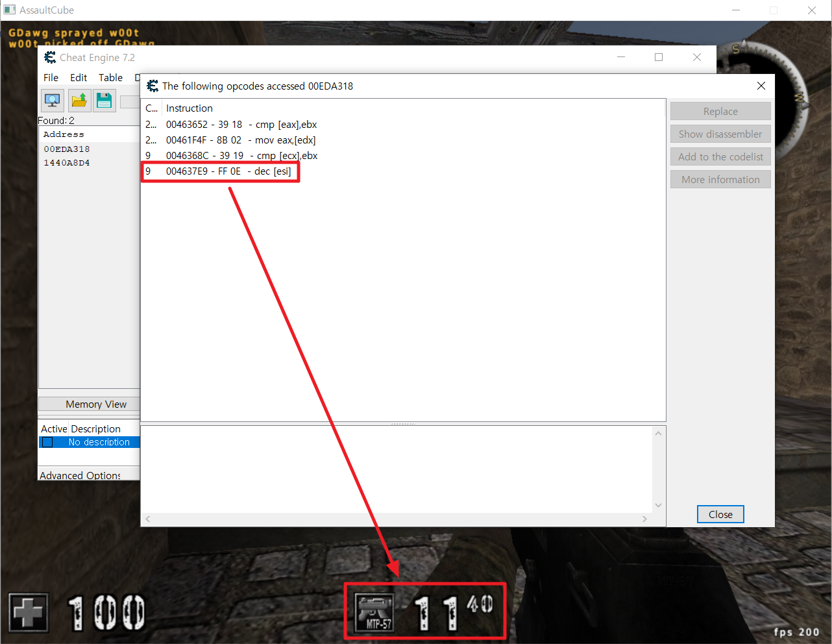The width and height of the screenshot is (832, 644).
Task: Select the No description address list entry
Action: coord(90,442)
